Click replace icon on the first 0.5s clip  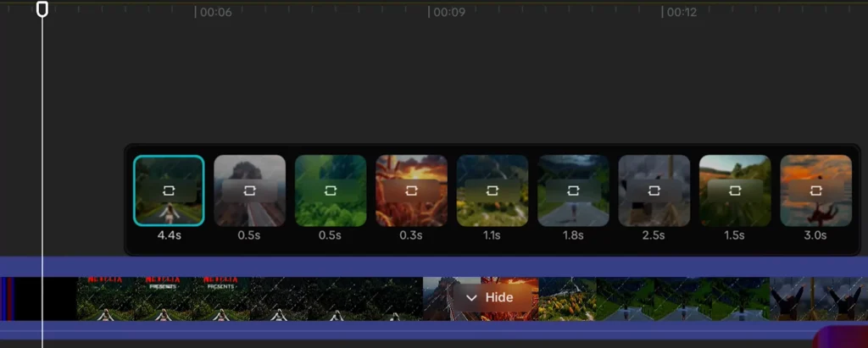point(250,191)
